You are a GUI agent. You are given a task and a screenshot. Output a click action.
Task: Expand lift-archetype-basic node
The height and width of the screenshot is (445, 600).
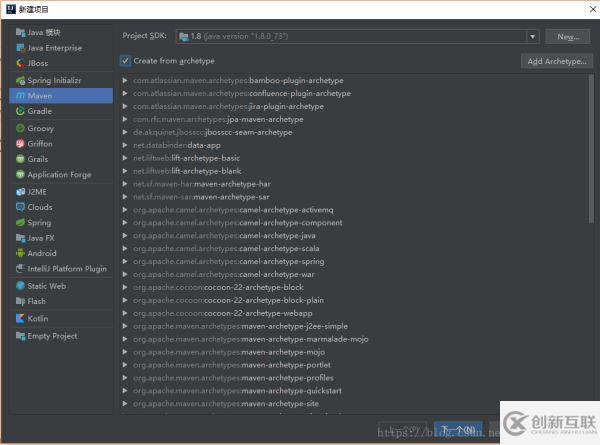(125, 158)
